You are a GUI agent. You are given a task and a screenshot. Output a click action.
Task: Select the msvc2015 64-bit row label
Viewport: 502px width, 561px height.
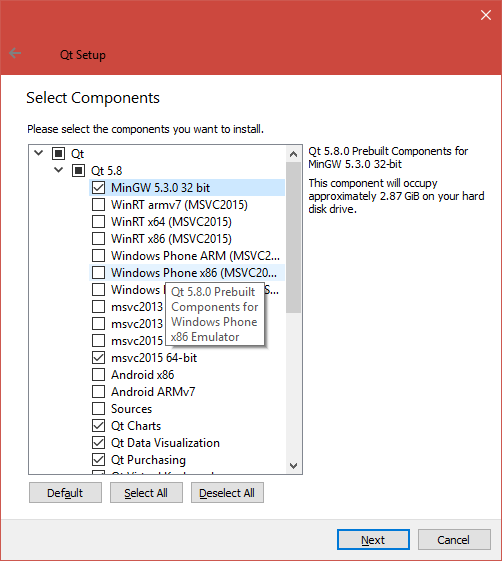(x=154, y=358)
